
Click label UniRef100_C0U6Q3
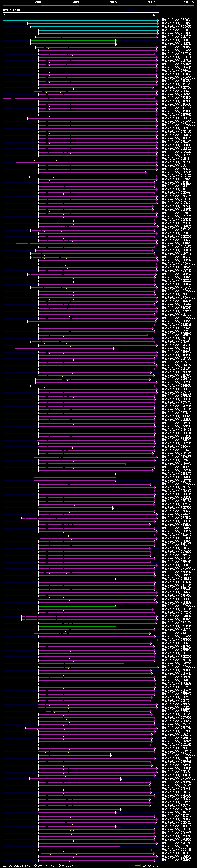[x=177, y=349]
